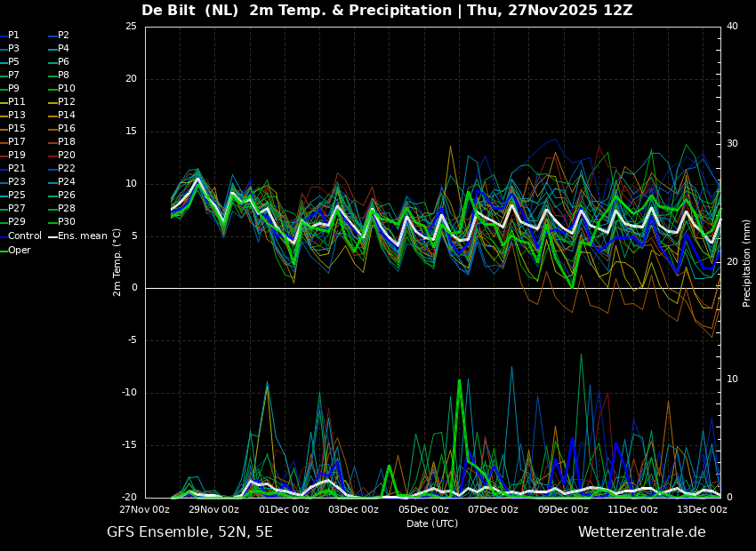This screenshot has width=756, height=551.
Task: Click the GFS Ensemble, 52N, 5E caption
Action: coord(189,532)
